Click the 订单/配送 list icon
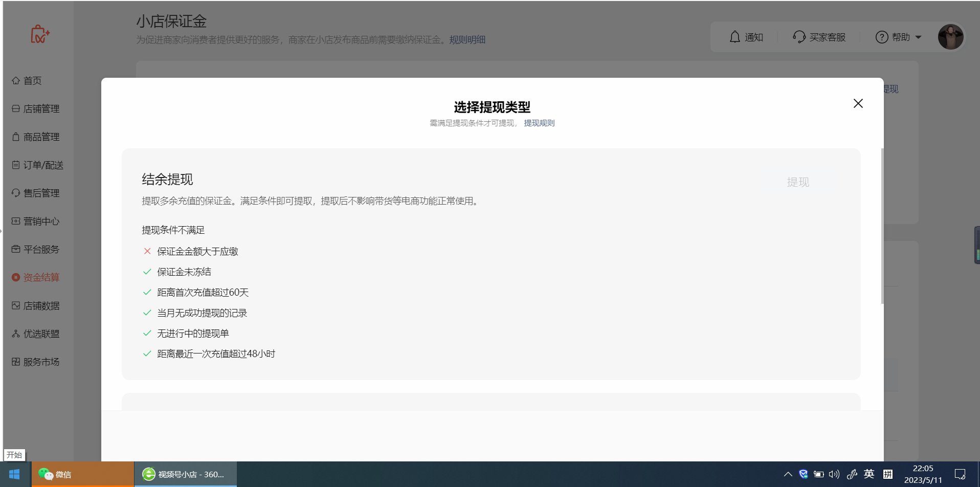 (16, 165)
